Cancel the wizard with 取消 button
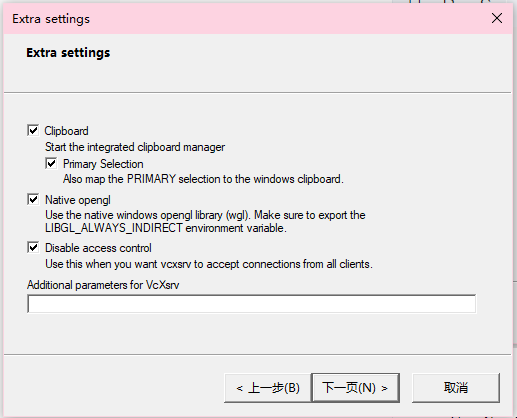This screenshot has width=517, height=418. pyautogui.click(x=456, y=388)
